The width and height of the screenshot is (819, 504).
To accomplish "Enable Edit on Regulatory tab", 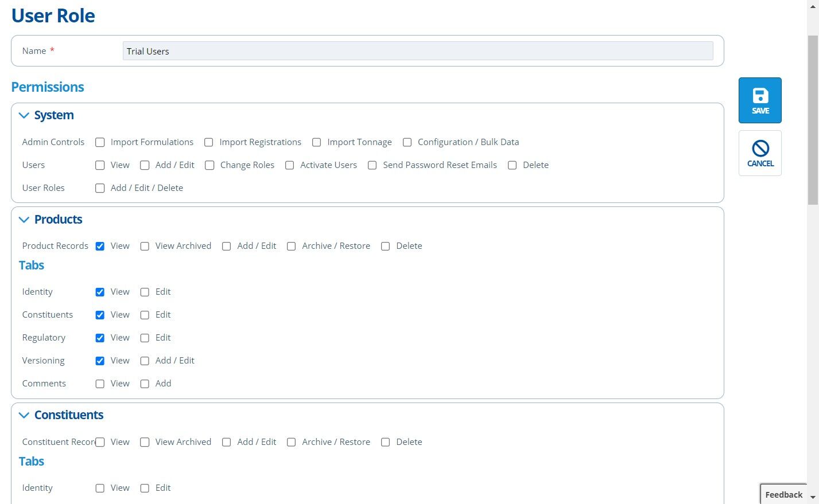I will 145,338.
